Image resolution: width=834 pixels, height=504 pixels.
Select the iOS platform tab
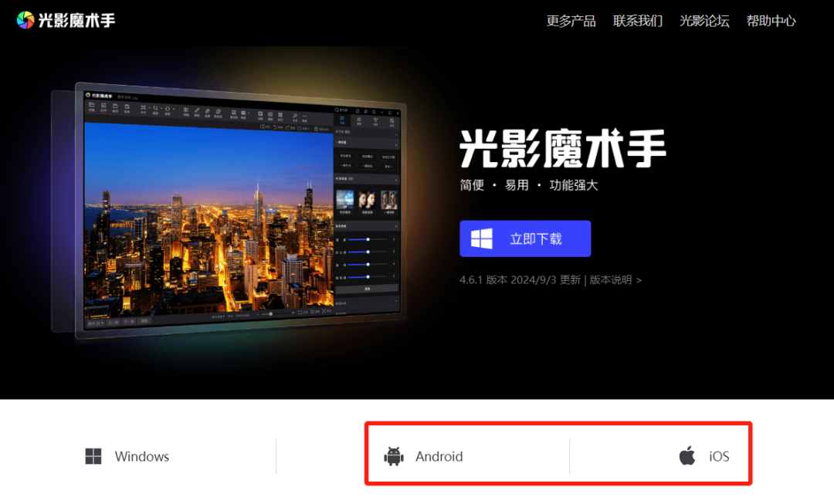point(704,456)
